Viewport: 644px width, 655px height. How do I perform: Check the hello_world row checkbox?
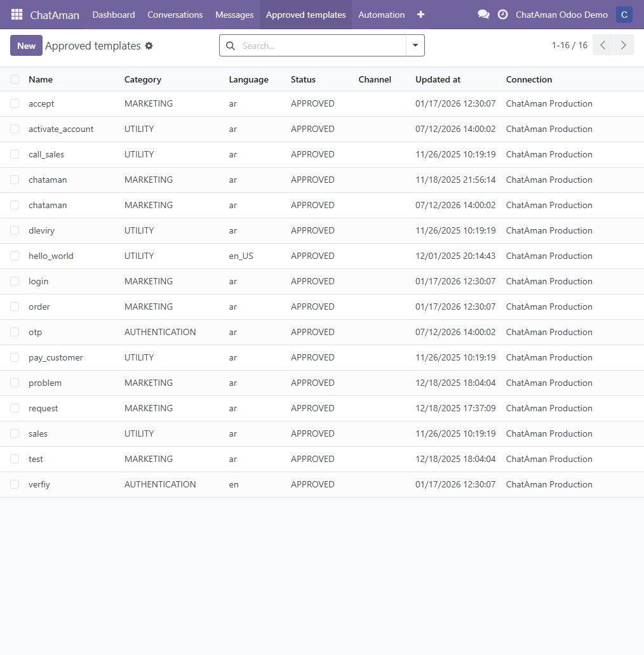coord(15,256)
